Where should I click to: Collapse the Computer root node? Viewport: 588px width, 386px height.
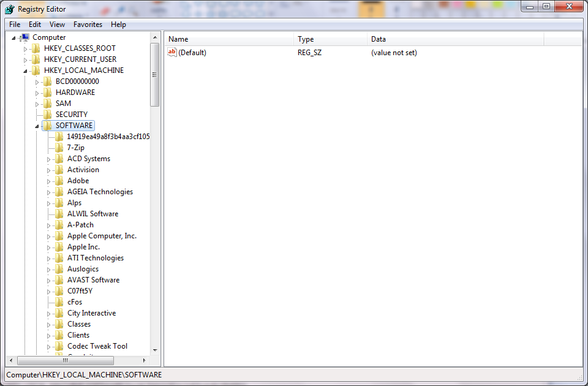14,38
